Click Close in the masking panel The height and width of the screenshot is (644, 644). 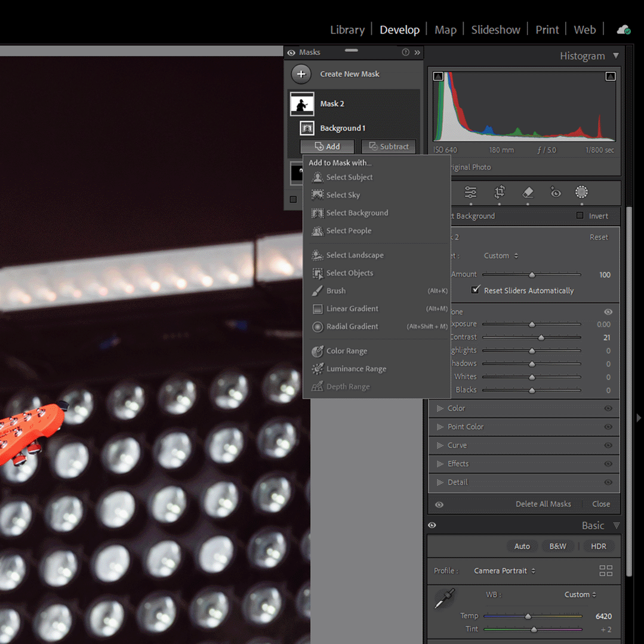pyautogui.click(x=601, y=504)
